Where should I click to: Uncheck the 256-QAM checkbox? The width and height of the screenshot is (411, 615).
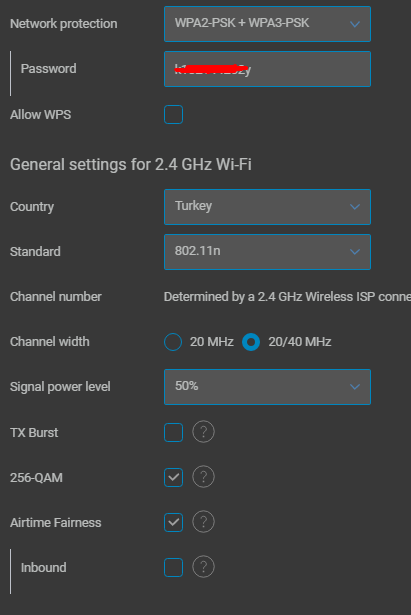173,477
